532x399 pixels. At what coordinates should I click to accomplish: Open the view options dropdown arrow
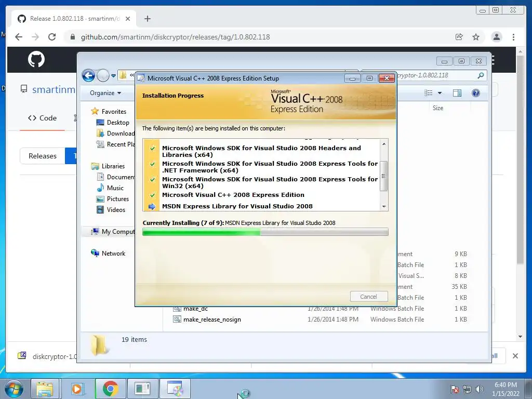pyautogui.click(x=440, y=93)
